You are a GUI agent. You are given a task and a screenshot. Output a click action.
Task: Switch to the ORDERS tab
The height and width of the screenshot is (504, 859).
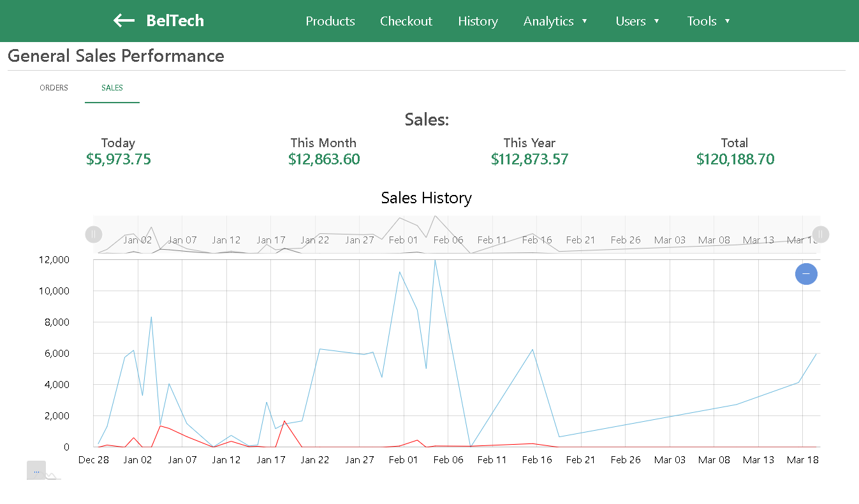pyautogui.click(x=54, y=88)
